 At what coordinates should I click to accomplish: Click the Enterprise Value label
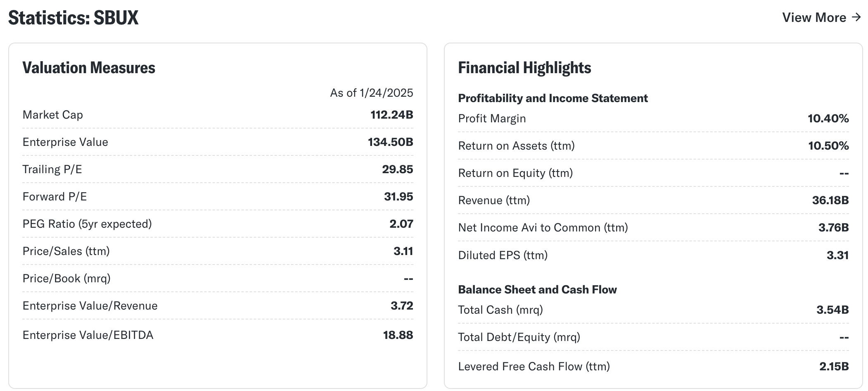[65, 142]
